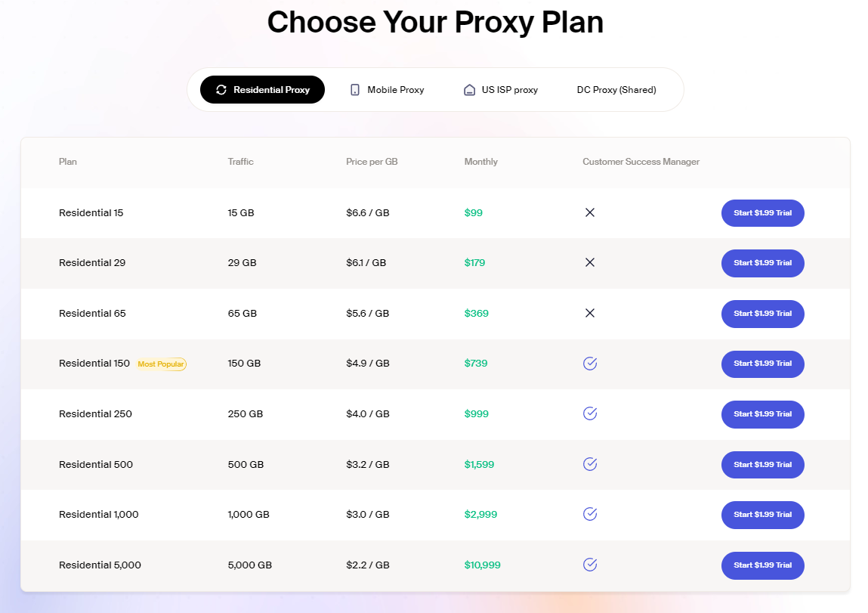The width and height of the screenshot is (868, 613).
Task: Click the X icon for Residential 15
Action: click(590, 213)
